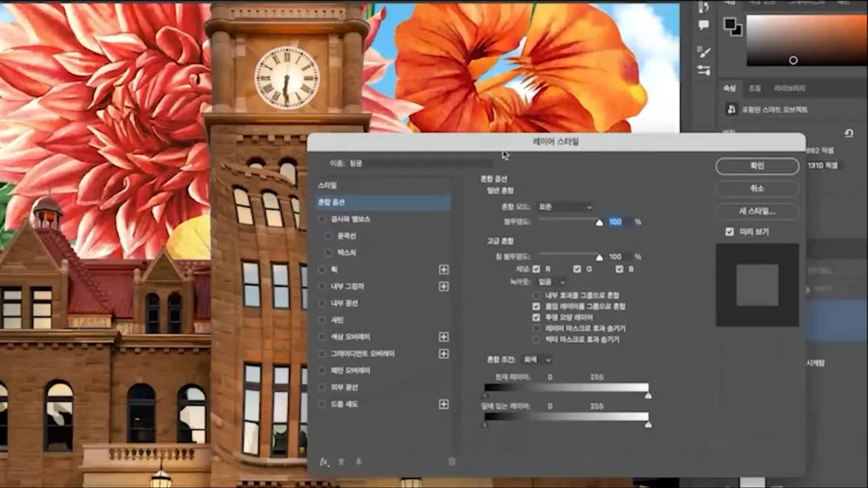Click the plus icon beside Color Overlay (색상 오버레이)
The width and height of the screenshot is (868, 488).
coord(443,337)
